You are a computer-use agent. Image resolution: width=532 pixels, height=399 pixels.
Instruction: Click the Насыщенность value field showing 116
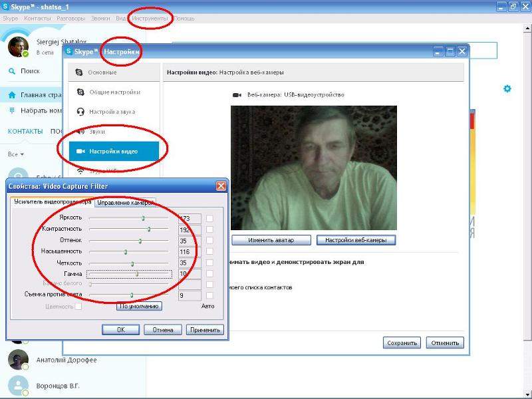[x=190, y=251]
